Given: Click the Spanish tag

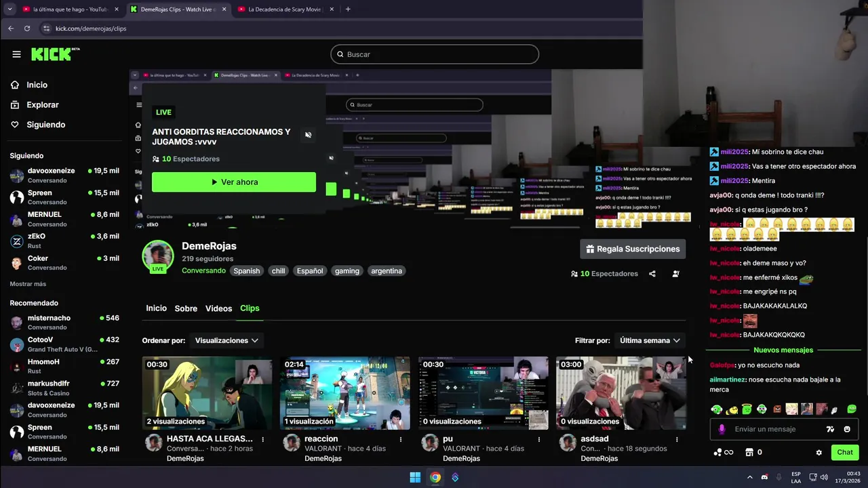Looking at the screenshot, I should 247,271.
